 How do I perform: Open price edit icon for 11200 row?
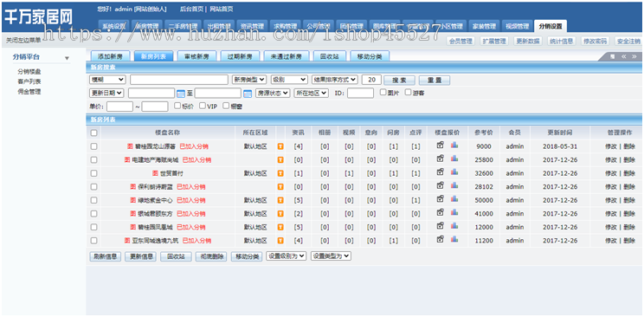441,239
